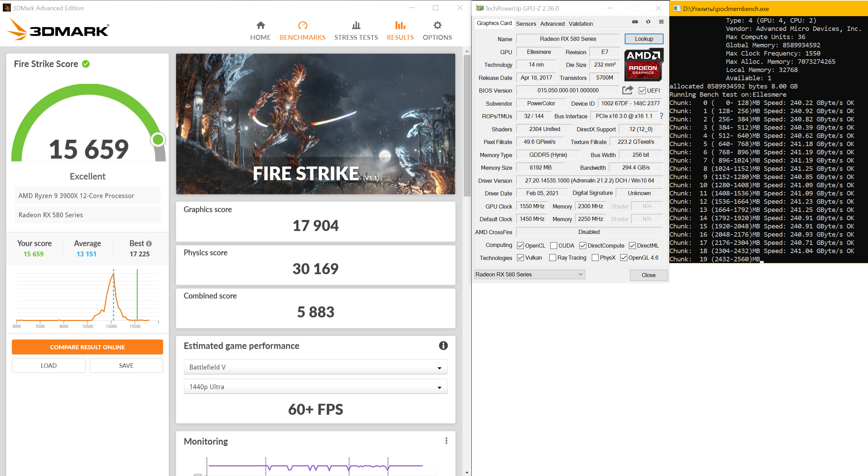Click the Bus Interface question mark icon
Image resolution: width=868 pixels, height=476 pixels.
(661, 116)
